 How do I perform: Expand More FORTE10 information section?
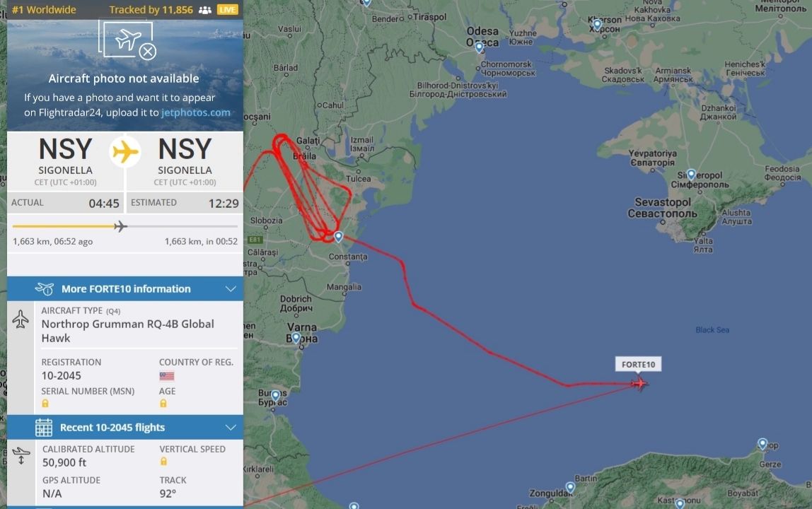pyautogui.click(x=124, y=289)
